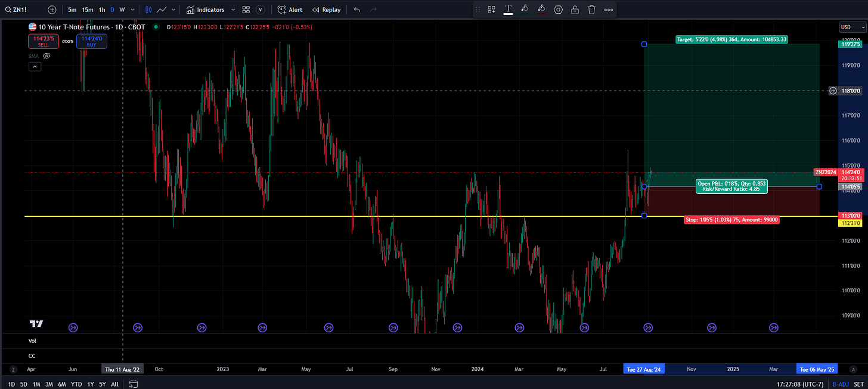
Task: Switch to the 1h timeframe
Action: pos(102,10)
